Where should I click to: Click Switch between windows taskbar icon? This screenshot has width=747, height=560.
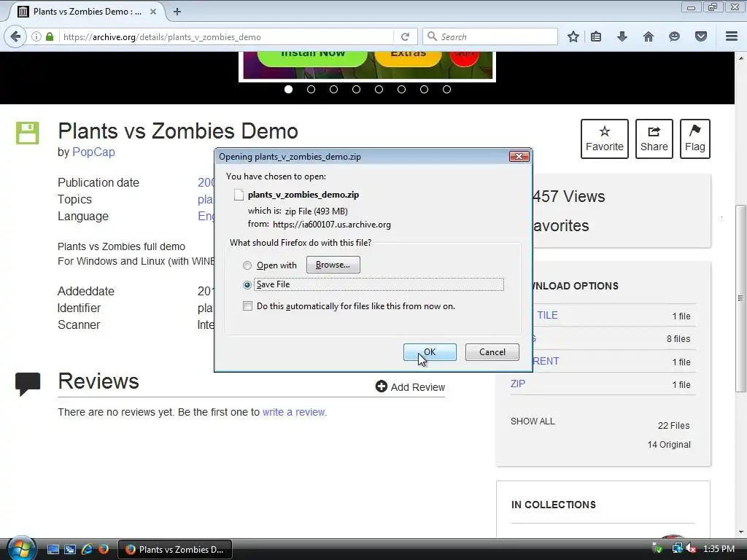coord(70,550)
